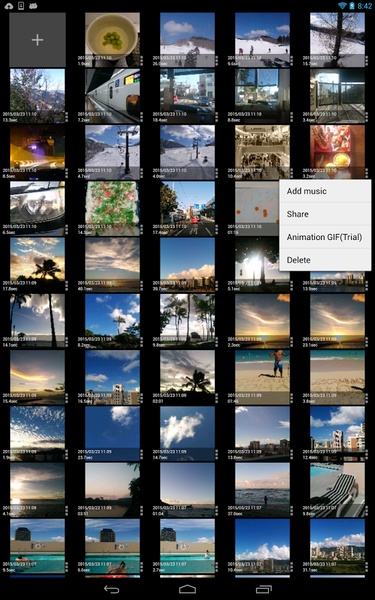
Task: Choose Add music from the context menu
Action: point(325,191)
